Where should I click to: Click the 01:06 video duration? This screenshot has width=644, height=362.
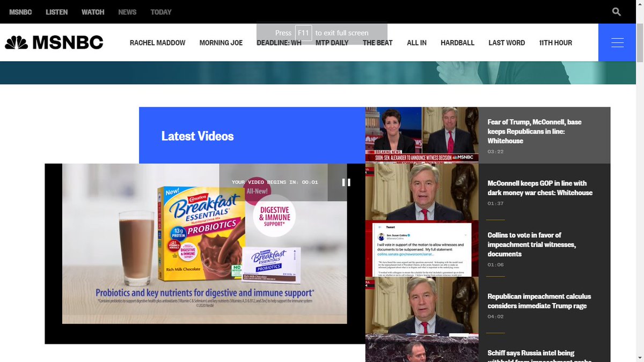pyautogui.click(x=495, y=265)
